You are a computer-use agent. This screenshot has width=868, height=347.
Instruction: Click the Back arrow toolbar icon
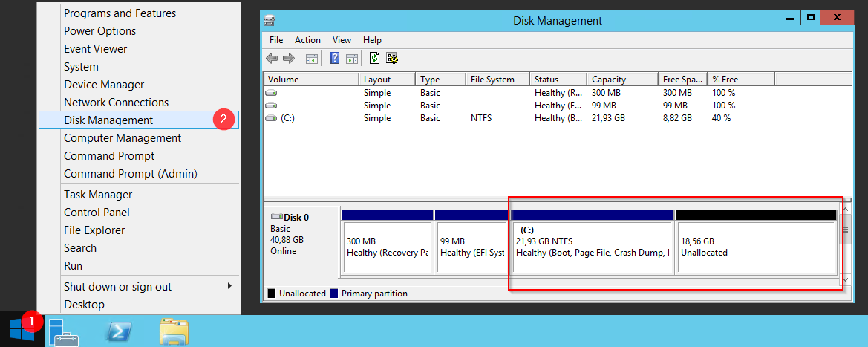pos(272,59)
